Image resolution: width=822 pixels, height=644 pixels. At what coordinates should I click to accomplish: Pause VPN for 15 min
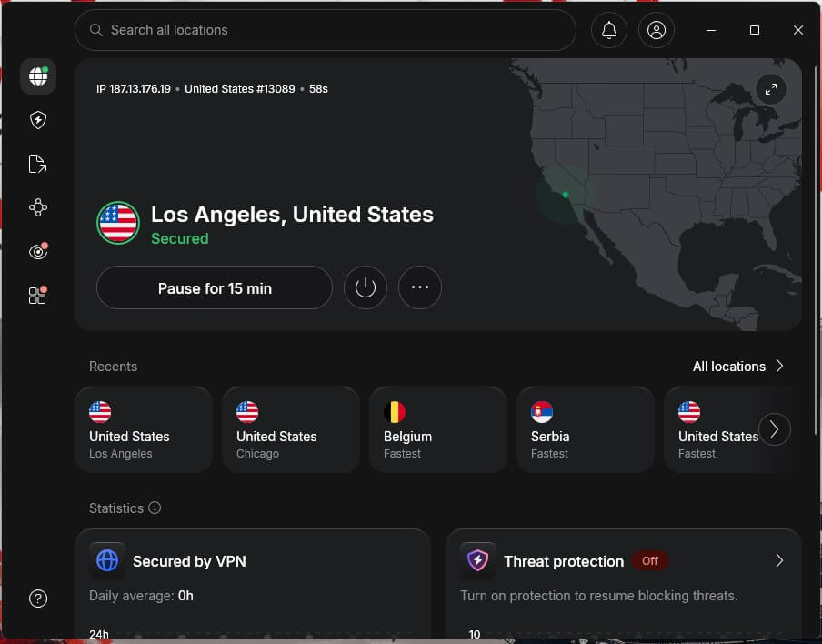click(x=215, y=287)
